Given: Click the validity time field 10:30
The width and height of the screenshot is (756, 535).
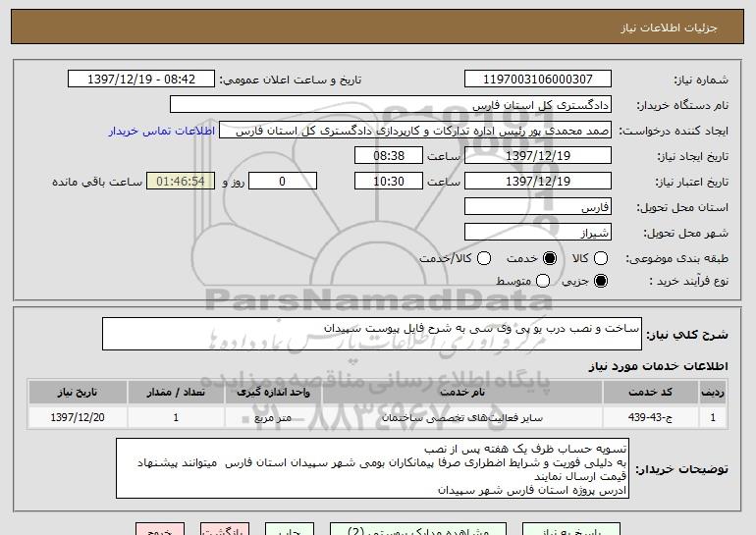Looking at the screenshot, I should 389,182.
